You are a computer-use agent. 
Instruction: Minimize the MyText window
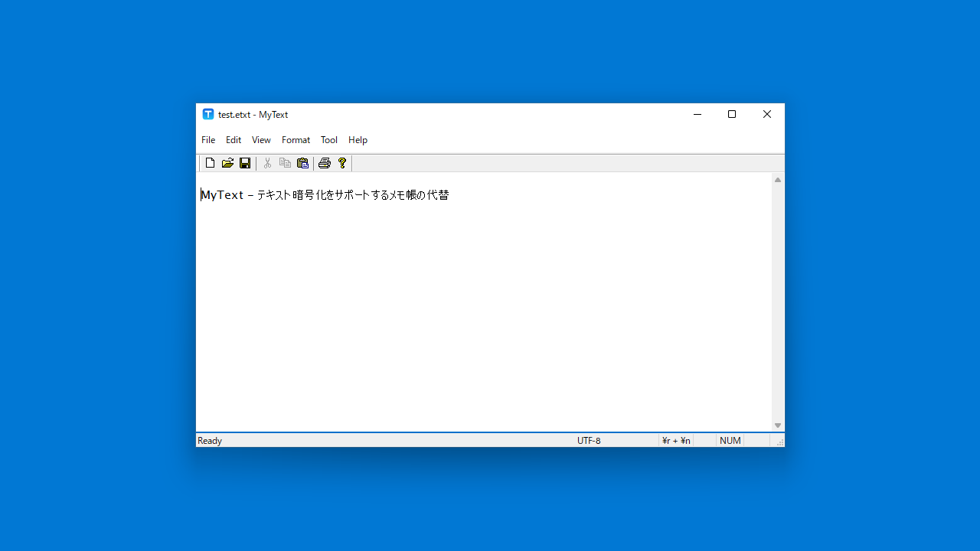[x=697, y=114]
